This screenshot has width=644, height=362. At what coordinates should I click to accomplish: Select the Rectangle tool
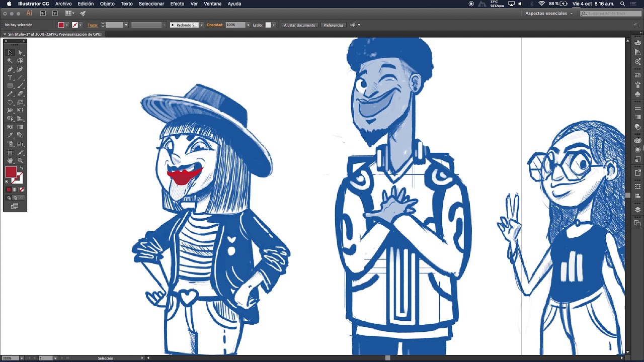tap(10, 85)
